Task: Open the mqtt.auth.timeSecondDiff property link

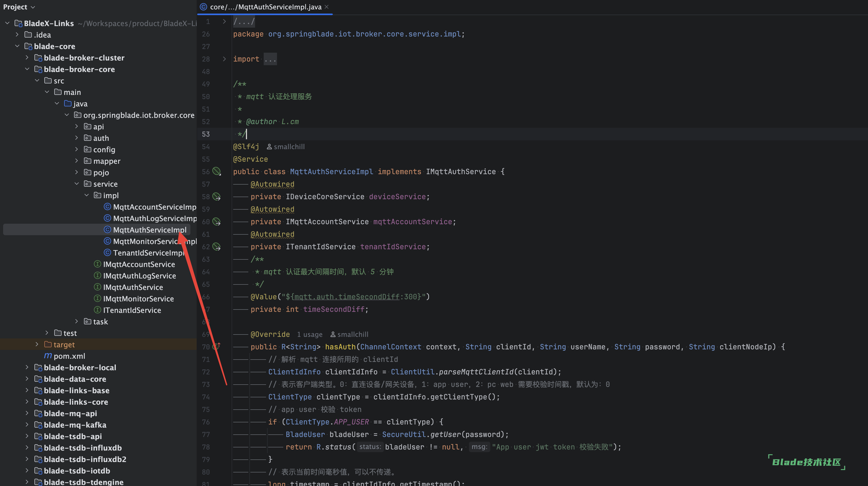Action: click(347, 297)
